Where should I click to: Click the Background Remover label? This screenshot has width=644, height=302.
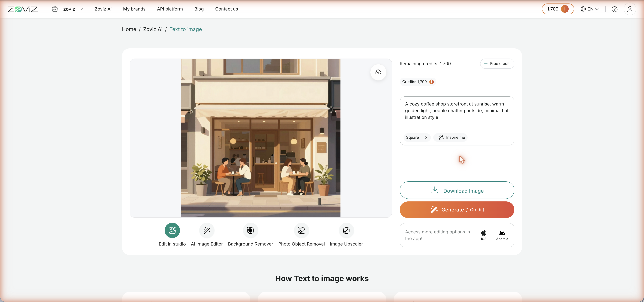(x=250, y=244)
